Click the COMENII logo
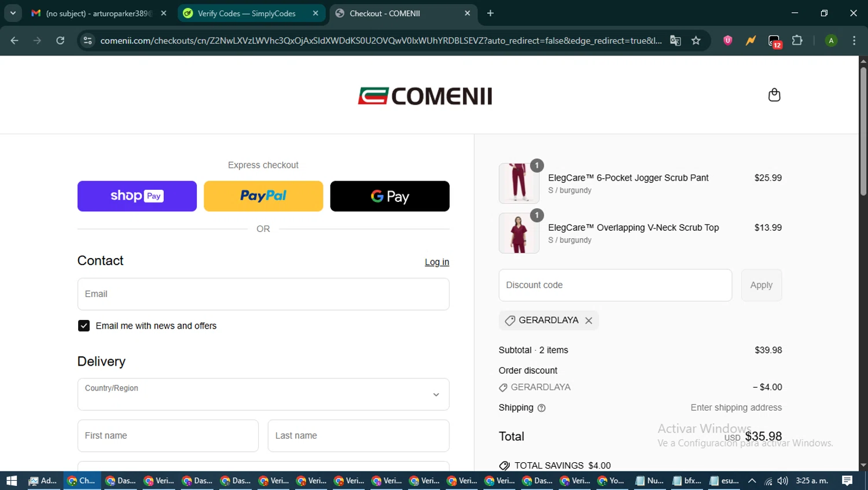The image size is (868, 490). [425, 95]
